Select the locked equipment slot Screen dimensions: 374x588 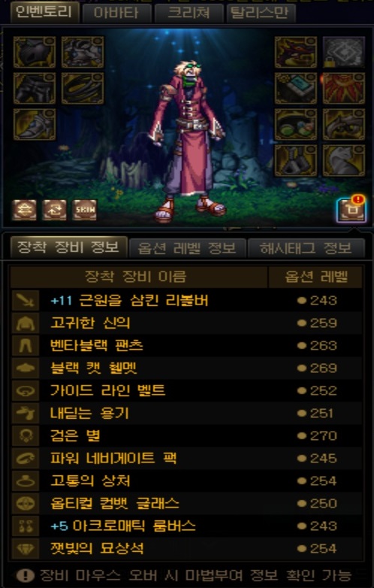coord(344,53)
